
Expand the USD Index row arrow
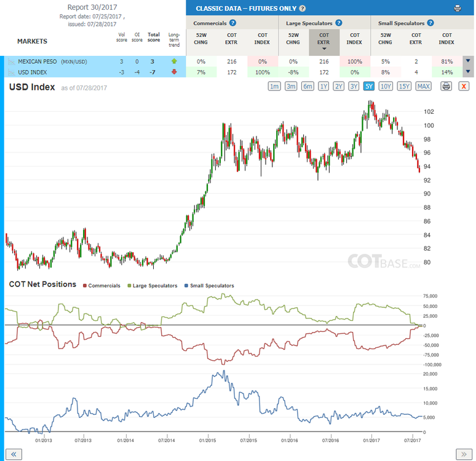coord(468,72)
